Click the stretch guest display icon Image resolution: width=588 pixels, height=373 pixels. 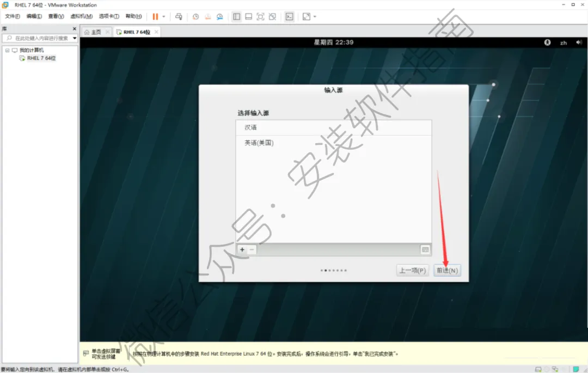click(x=307, y=16)
